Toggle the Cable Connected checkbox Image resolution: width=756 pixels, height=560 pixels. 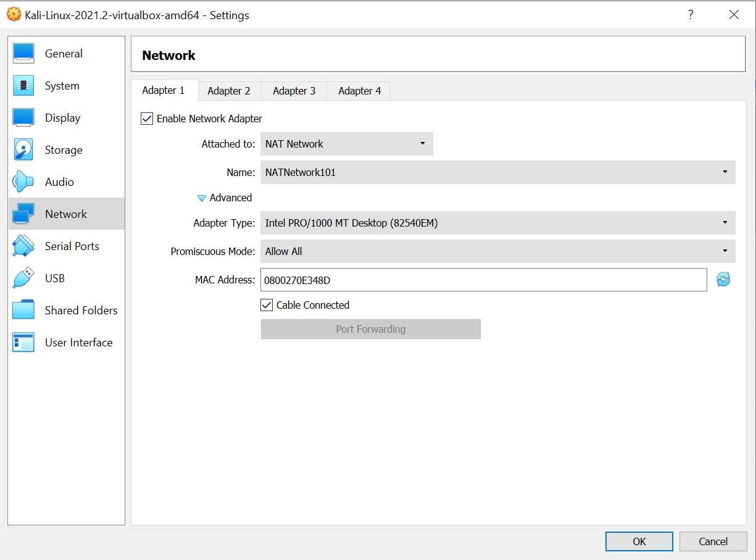267,305
